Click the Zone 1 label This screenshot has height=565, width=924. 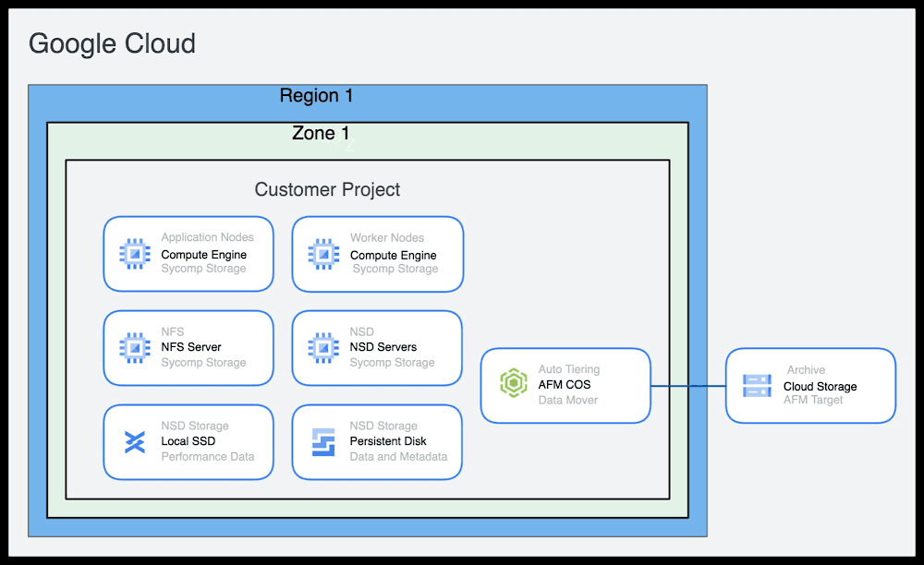tap(322, 133)
